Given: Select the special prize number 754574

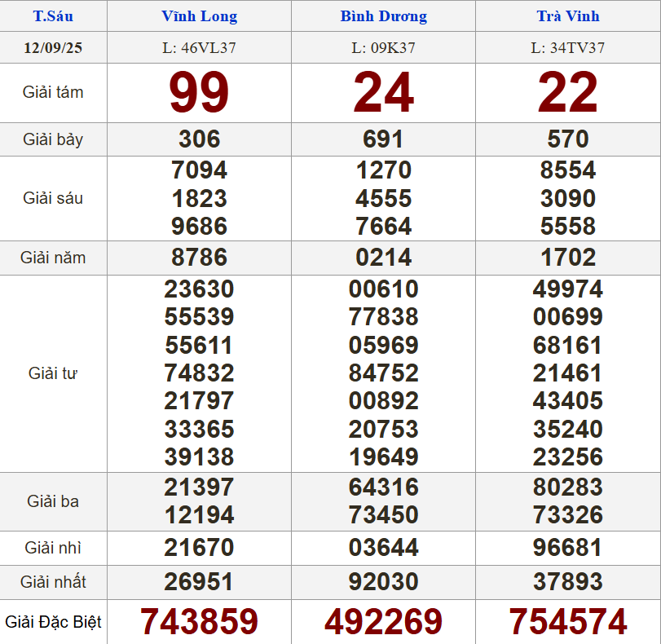Looking at the screenshot, I should click(x=567, y=622).
